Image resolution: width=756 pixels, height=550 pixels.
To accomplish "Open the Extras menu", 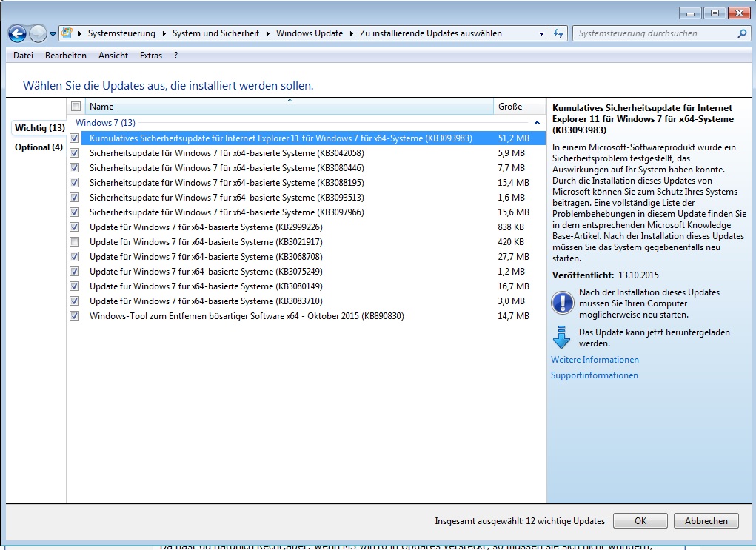I will (x=151, y=56).
